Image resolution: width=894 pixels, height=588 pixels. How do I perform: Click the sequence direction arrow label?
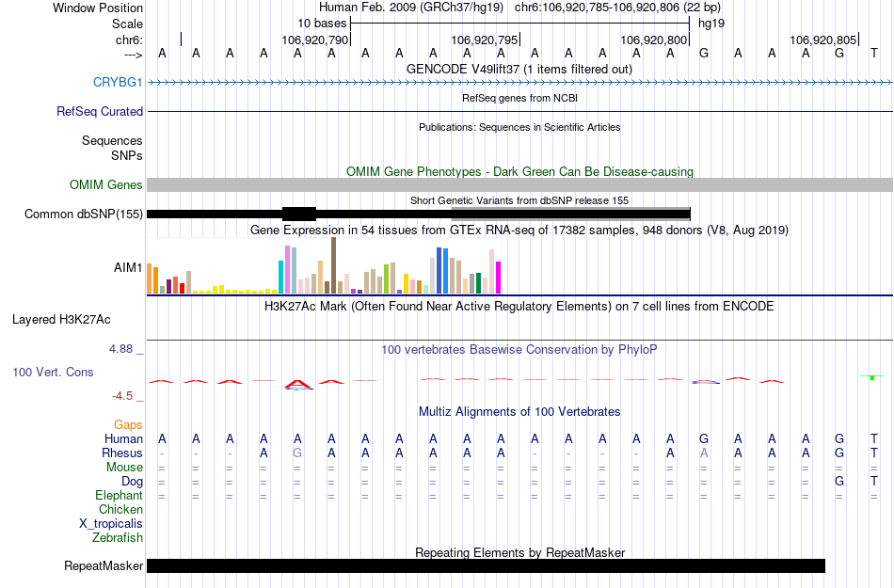click(x=133, y=55)
